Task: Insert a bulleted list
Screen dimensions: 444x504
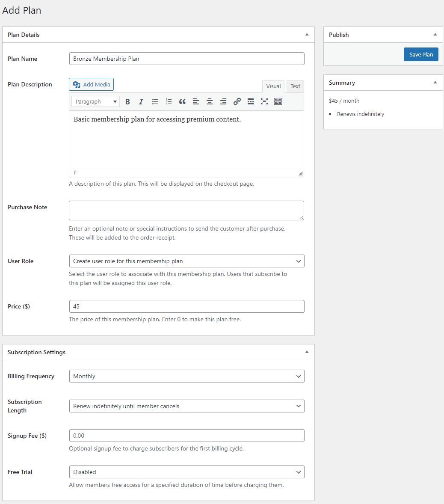Action: 155,101
